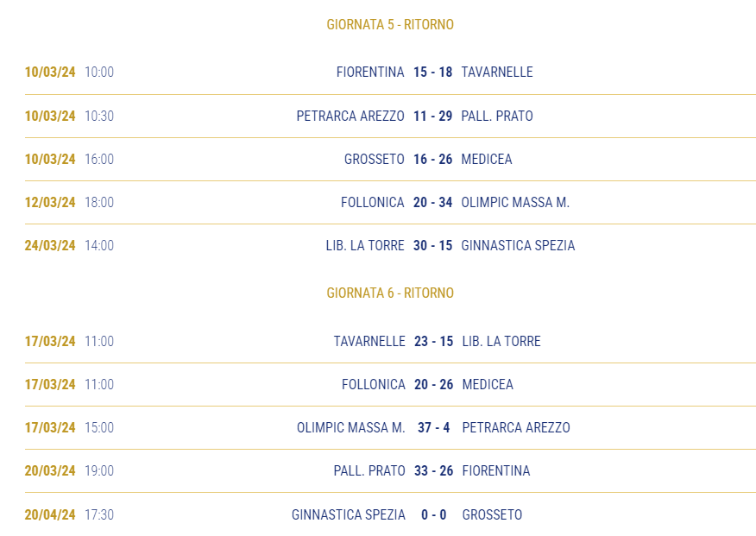Select the Pall. Prato 33 - 26 score
The width and height of the screenshot is (756, 536).
pyautogui.click(x=433, y=471)
